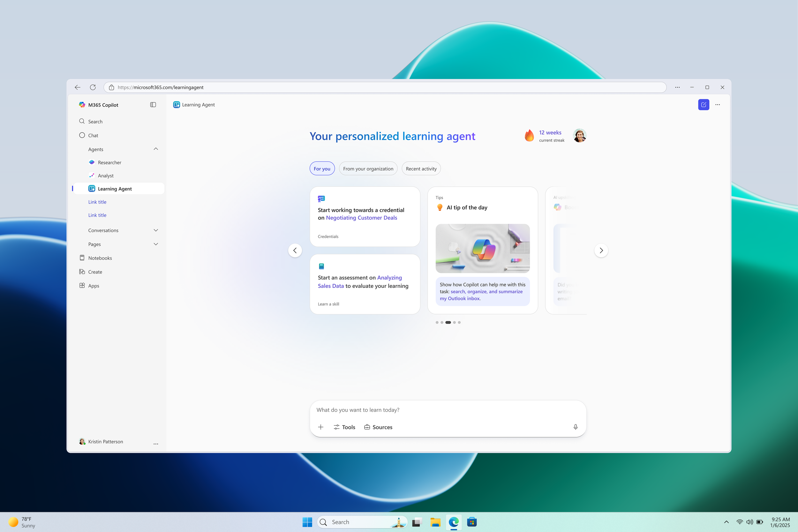The width and height of the screenshot is (798, 532).
Task: Click the plus attach icon
Action: click(x=320, y=427)
